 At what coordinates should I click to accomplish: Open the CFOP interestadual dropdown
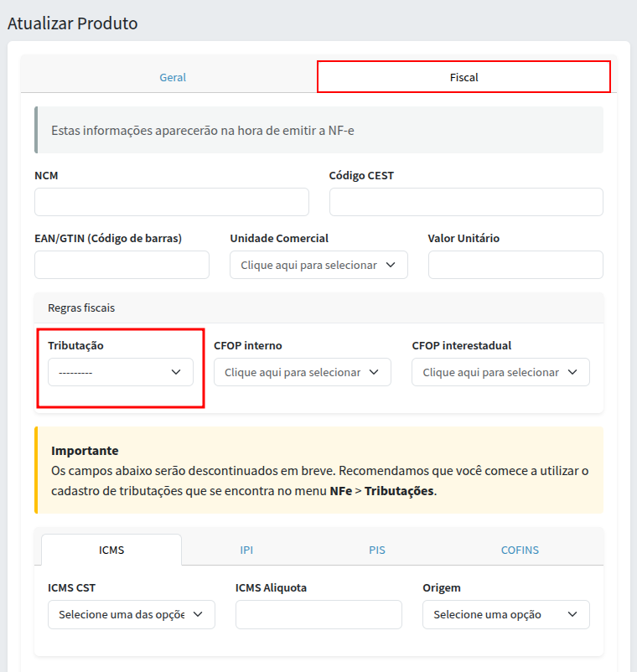point(500,372)
